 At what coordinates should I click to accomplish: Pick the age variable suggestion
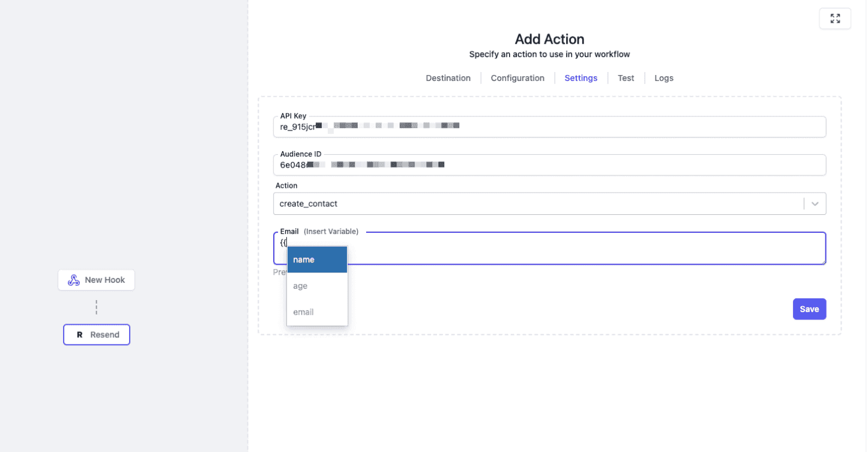tap(317, 286)
